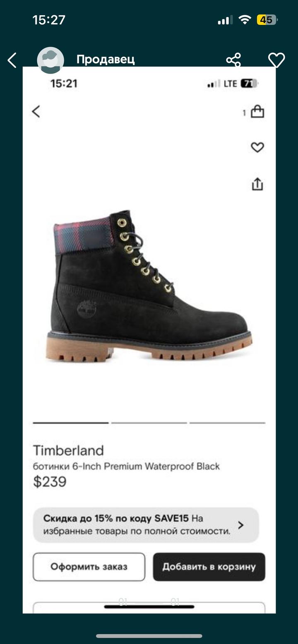Open the Скидка до 15% promo banner
The image size is (298, 644).
click(146, 525)
